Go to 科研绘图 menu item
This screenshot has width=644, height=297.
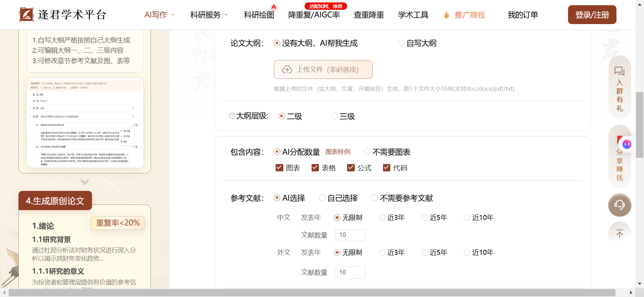click(259, 15)
